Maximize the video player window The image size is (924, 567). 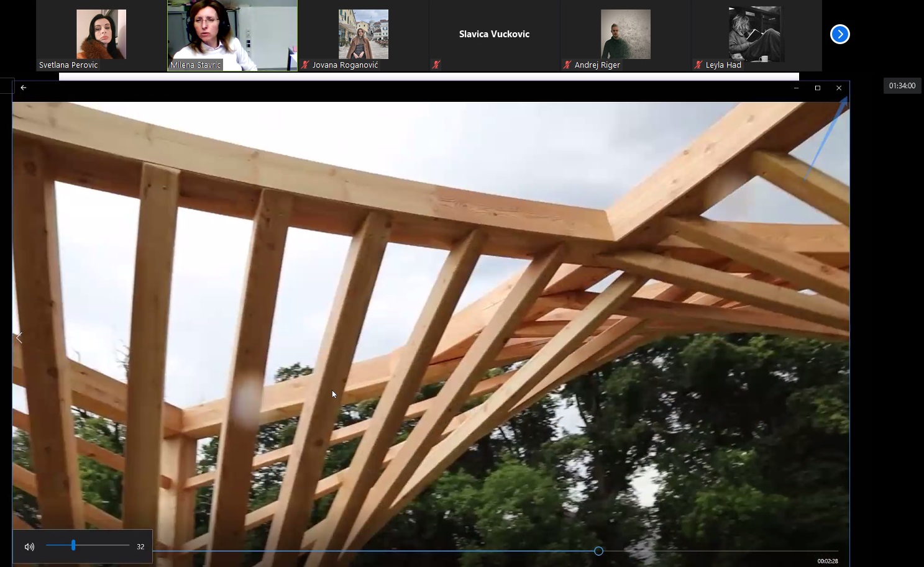[x=818, y=88]
